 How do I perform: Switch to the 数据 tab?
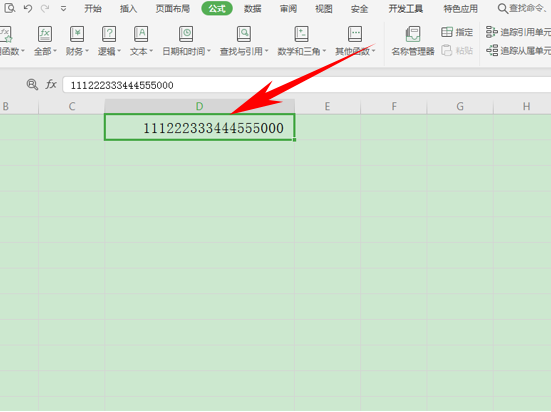[x=253, y=8]
